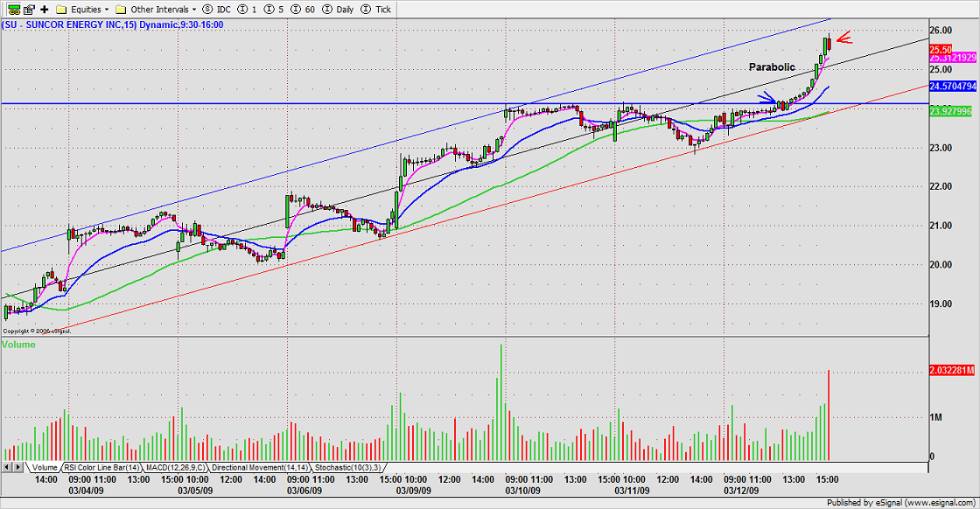Click the 25.50 last price label

[941, 49]
